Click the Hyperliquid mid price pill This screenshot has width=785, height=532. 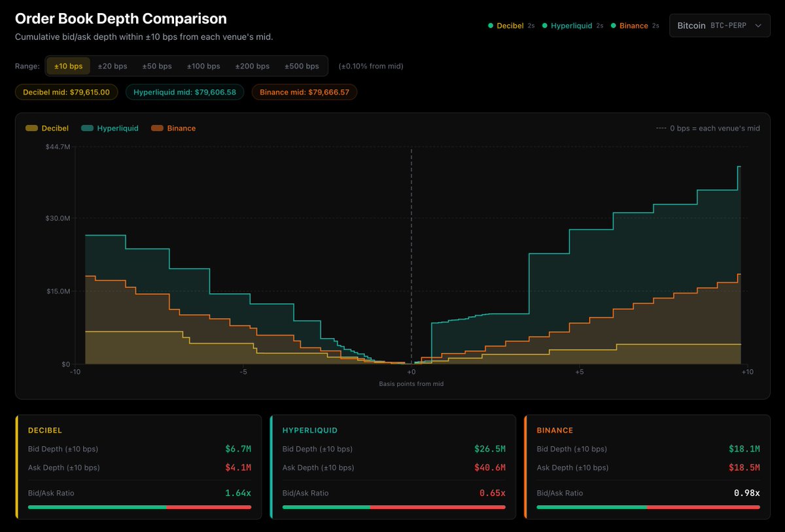pyautogui.click(x=184, y=92)
